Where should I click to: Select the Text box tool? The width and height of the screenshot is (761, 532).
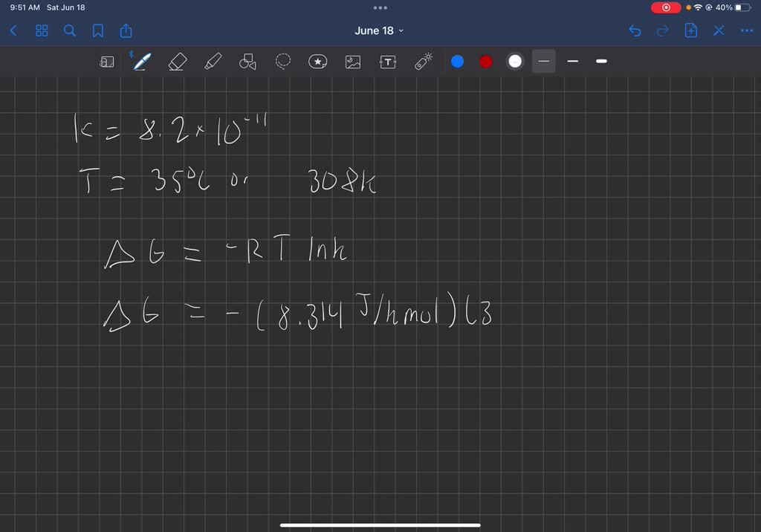(388, 62)
